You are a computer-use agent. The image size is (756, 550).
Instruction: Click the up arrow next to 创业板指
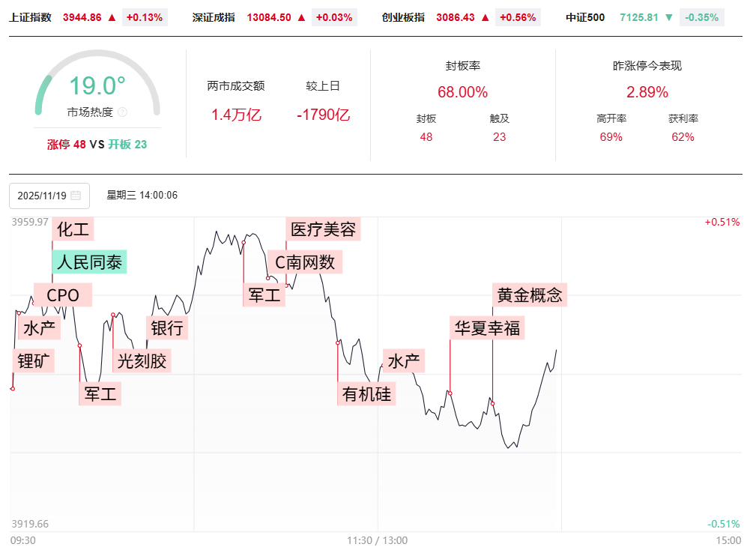[486, 17]
